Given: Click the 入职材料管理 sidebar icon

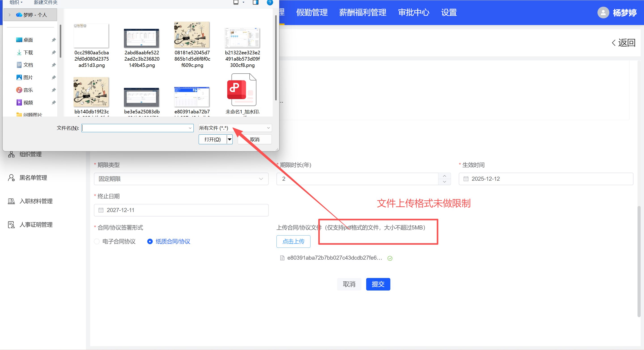Looking at the screenshot, I should 11,201.
